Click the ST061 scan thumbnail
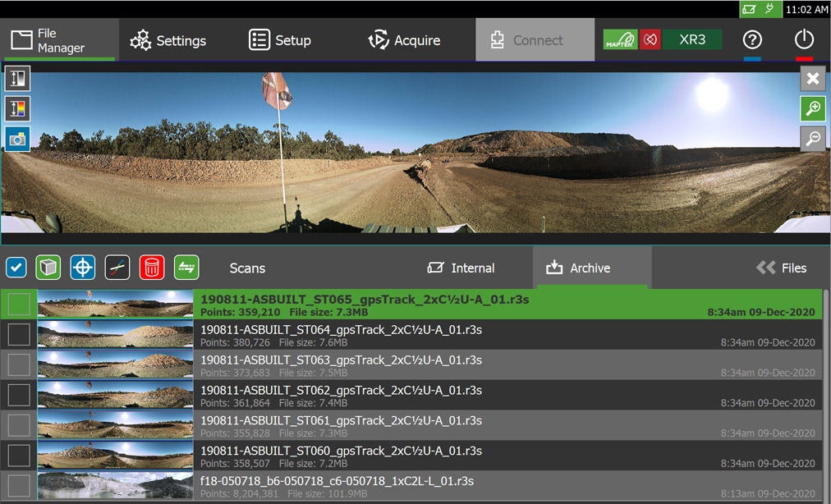 coord(116,425)
